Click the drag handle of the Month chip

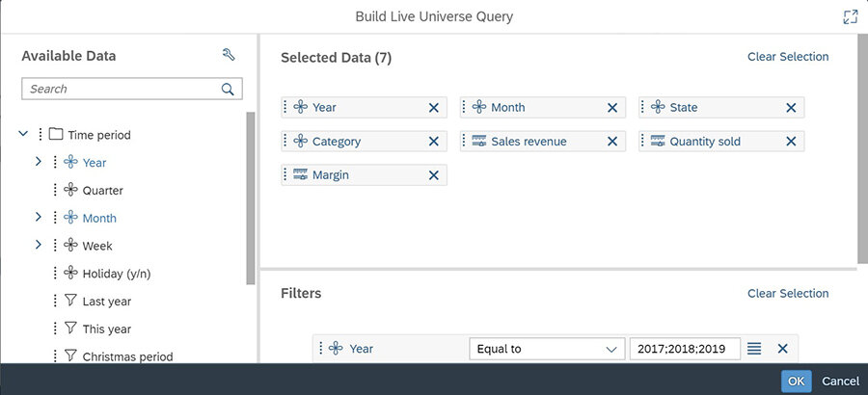(x=465, y=107)
